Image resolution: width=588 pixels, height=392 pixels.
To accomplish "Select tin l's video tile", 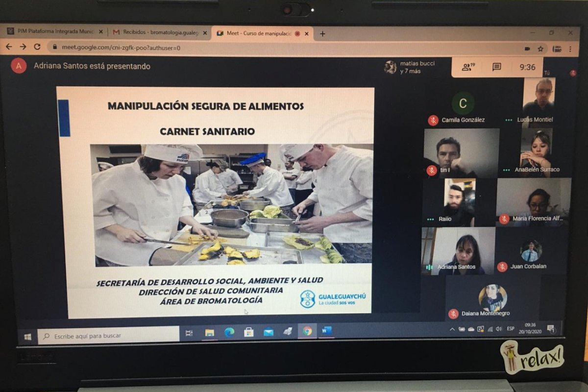I will [x=461, y=153].
